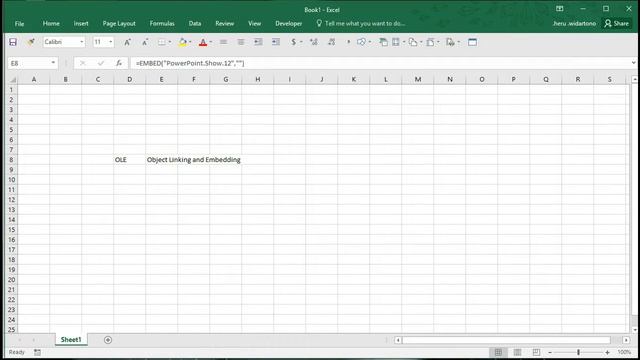
Task: Zoom out with the minus button
Action: tap(550, 352)
